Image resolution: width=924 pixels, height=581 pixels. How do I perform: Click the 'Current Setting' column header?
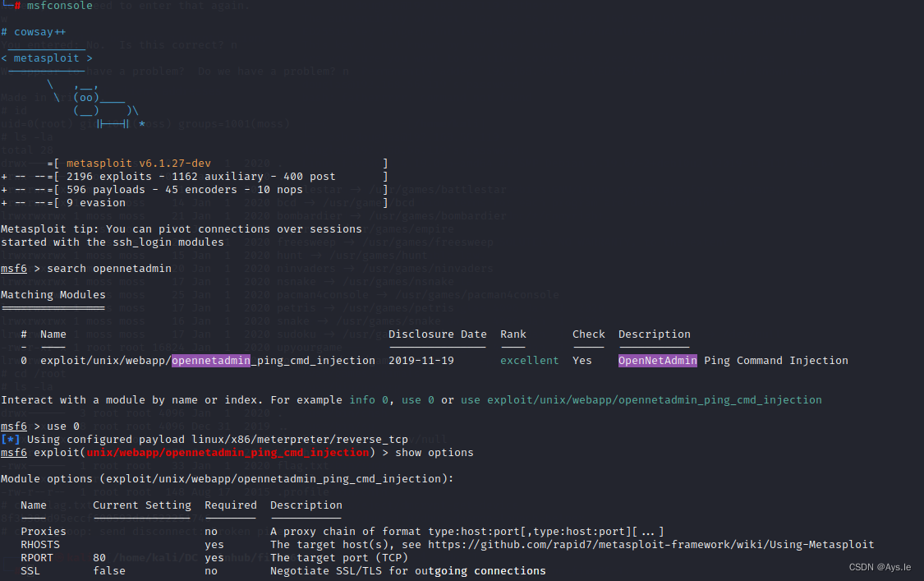[x=142, y=505]
